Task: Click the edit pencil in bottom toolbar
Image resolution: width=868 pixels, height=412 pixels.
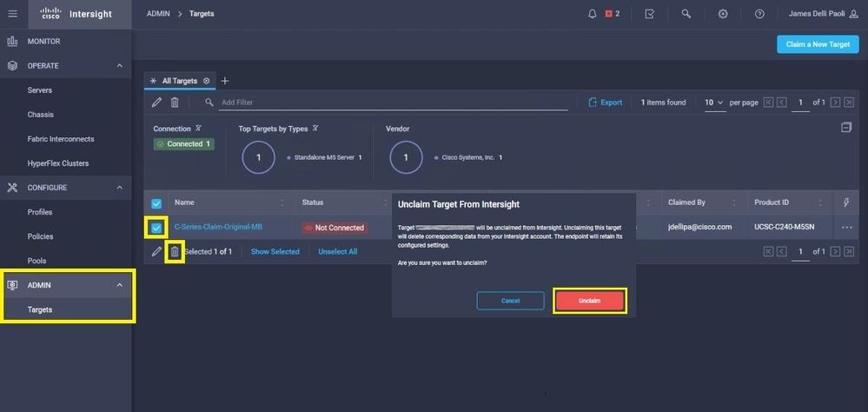Action: pyautogui.click(x=156, y=251)
